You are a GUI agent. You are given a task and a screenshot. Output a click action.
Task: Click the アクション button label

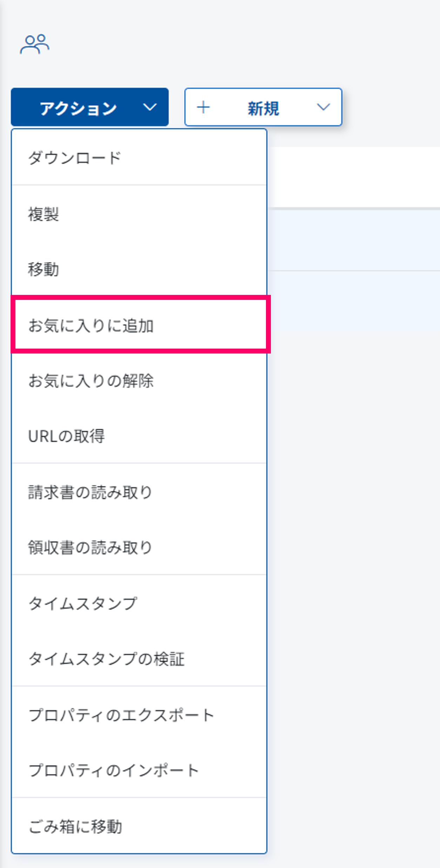click(78, 108)
